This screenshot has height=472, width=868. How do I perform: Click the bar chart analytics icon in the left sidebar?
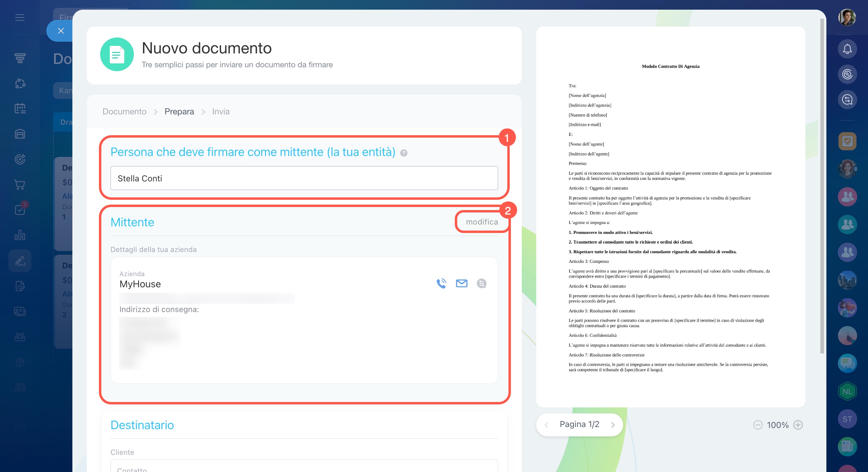click(20, 235)
